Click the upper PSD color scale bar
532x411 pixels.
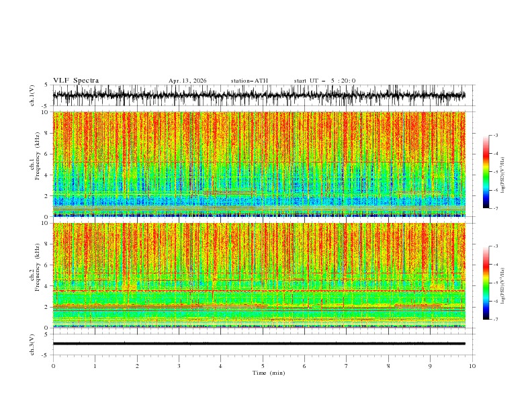pyautogui.click(x=486, y=172)
